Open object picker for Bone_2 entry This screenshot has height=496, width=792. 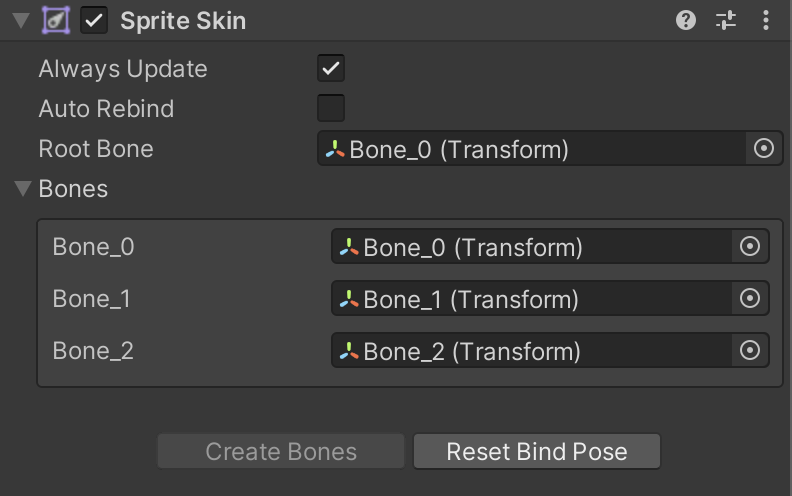(x=750, y=350)
